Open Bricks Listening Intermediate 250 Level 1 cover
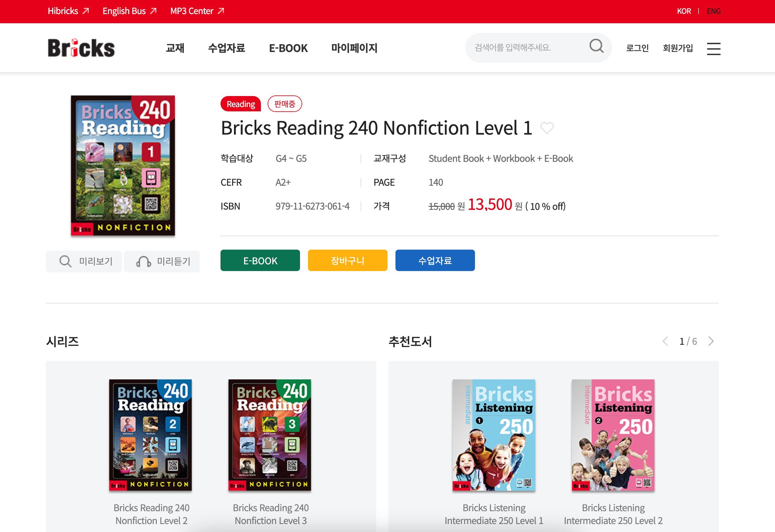This screenshot has width=775, height=532. pyautogui.click(x=494, y=435)
